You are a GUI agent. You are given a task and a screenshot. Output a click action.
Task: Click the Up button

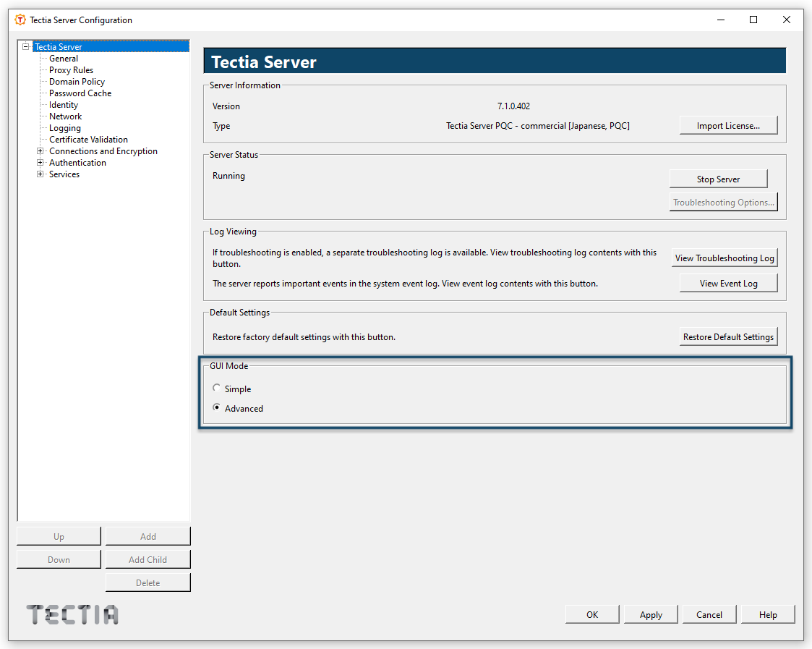pyautogui.click(x=59, y=537)
